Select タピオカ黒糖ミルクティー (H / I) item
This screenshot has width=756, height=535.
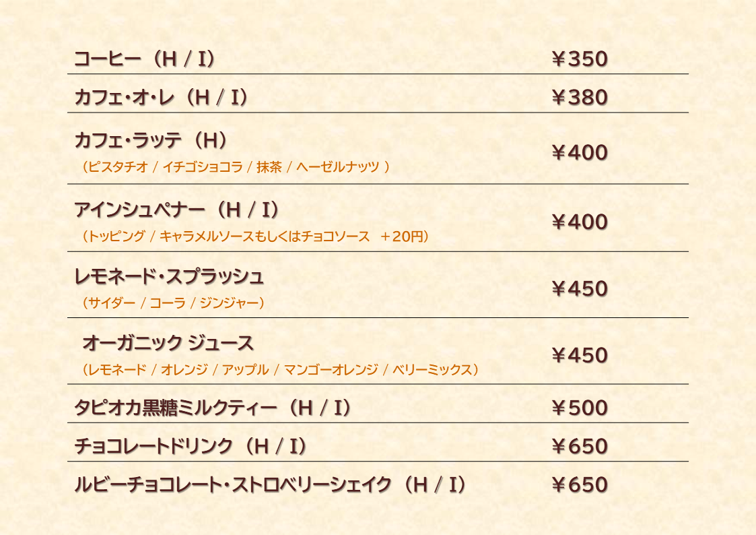pyautogui.click(x=213, y=408)
